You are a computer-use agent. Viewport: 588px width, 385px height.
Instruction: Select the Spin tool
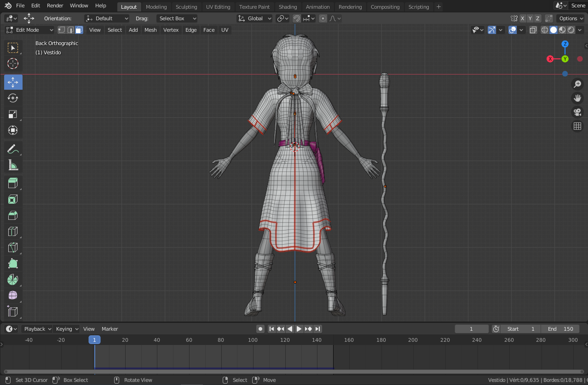[x=13, y=279]
